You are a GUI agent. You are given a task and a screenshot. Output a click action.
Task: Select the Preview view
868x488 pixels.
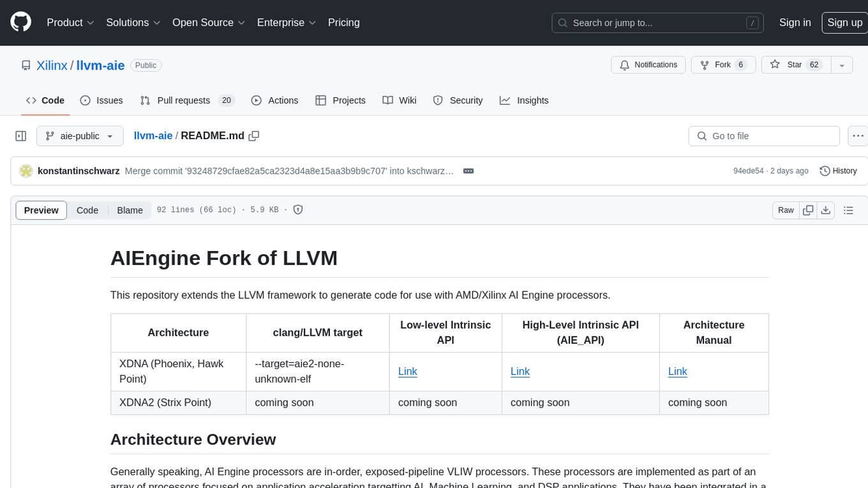tap(41, 210)
